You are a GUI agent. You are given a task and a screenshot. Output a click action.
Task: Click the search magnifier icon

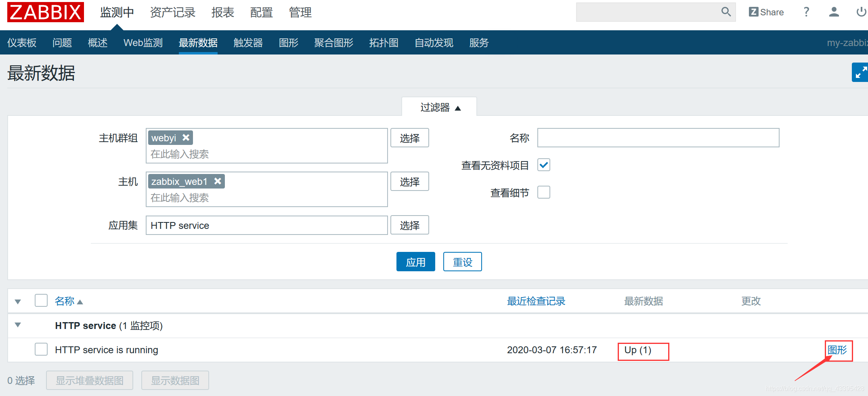coord(726,12)
